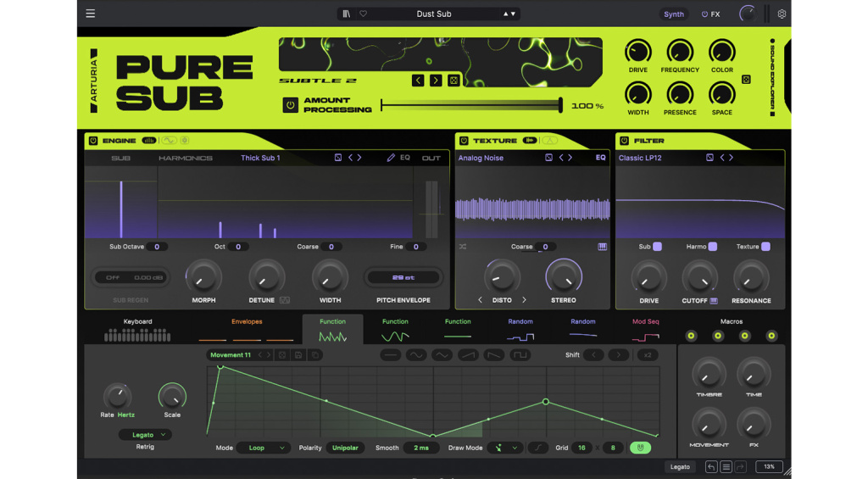Viewport: 868px width, 479px height.
Task: Toggle the Engine section power button
Action: (x=93, y=141)
